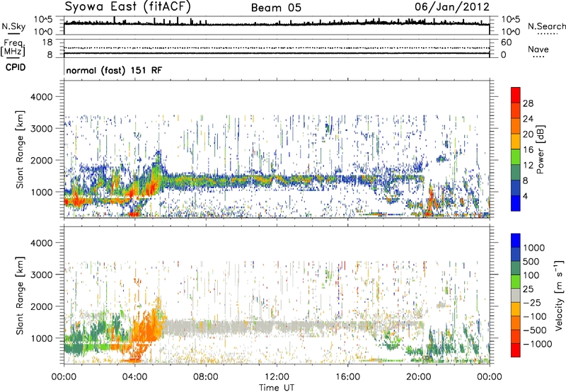Click the 'Beam 05' label

276,8
